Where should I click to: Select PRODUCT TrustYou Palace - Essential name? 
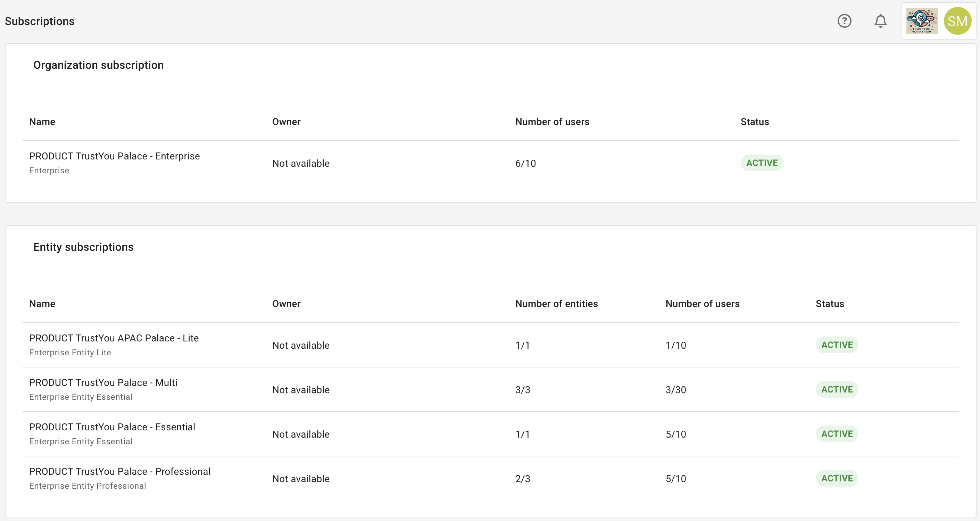tap(112, 427)
